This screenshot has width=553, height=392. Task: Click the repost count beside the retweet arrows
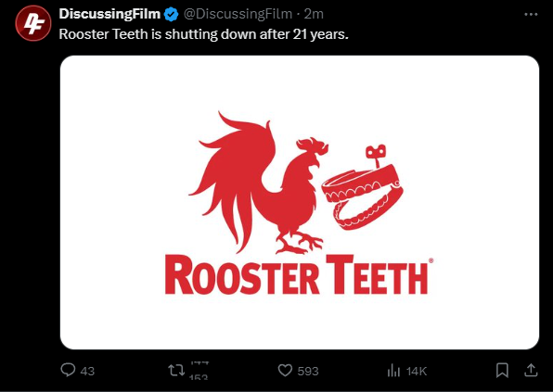pos(199,371)
